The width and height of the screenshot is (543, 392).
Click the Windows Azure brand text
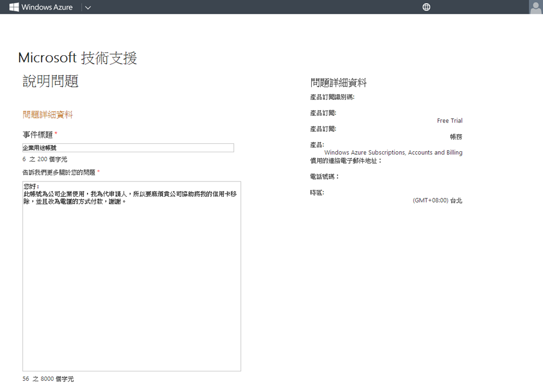[x=47, y=7]
